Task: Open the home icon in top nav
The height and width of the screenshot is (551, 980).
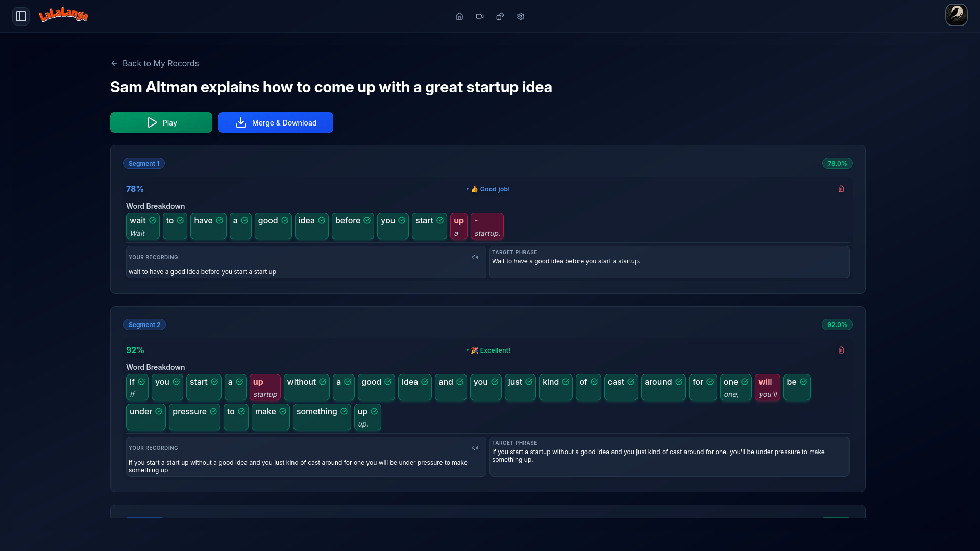Action: pyautogui.click(x=459, y=16)
